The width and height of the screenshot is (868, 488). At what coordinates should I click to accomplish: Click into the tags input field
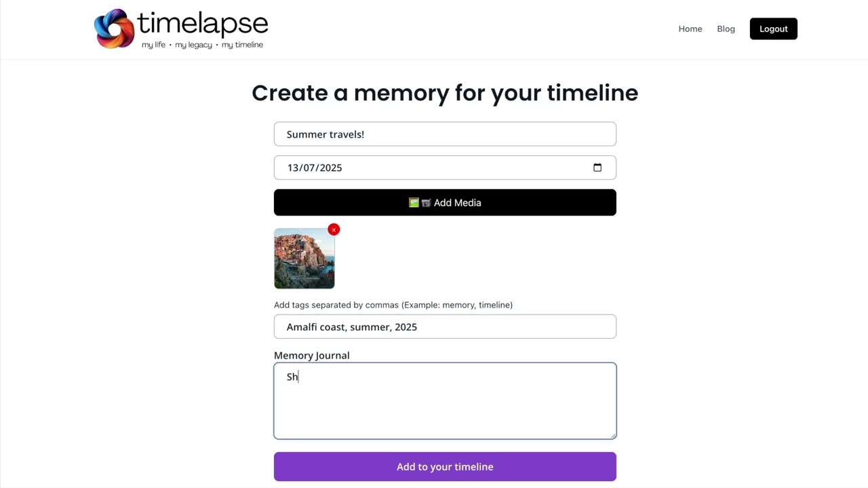445,327
